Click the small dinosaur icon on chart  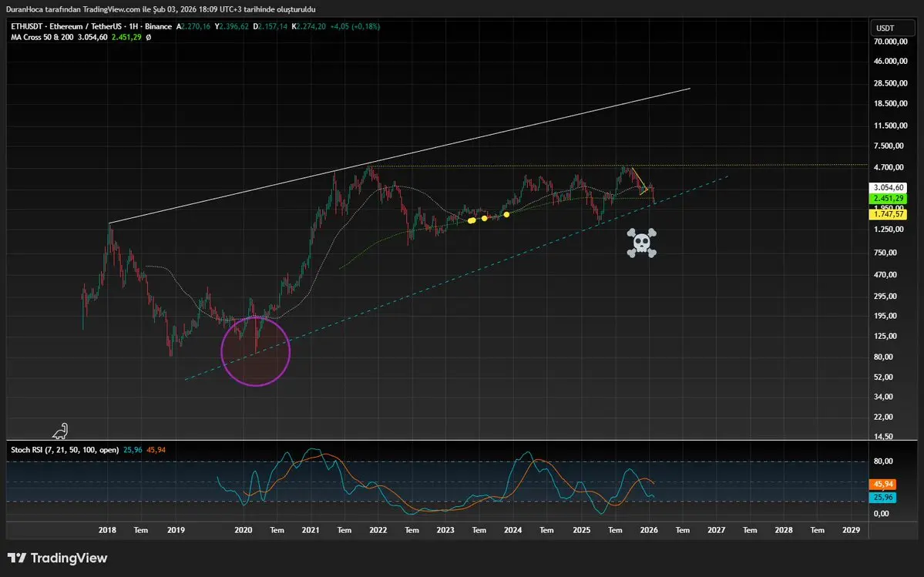60,431
